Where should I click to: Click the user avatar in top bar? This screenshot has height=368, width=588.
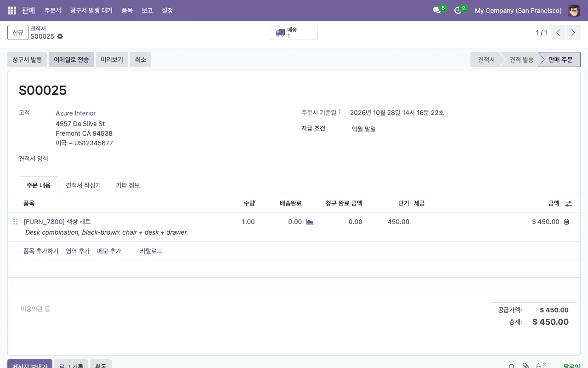point(574,10)
